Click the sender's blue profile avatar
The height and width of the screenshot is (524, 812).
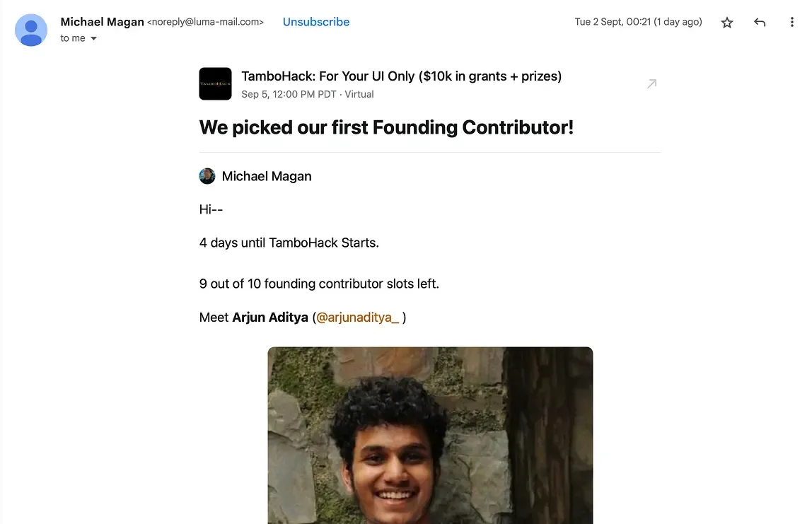tap(31, 30)
